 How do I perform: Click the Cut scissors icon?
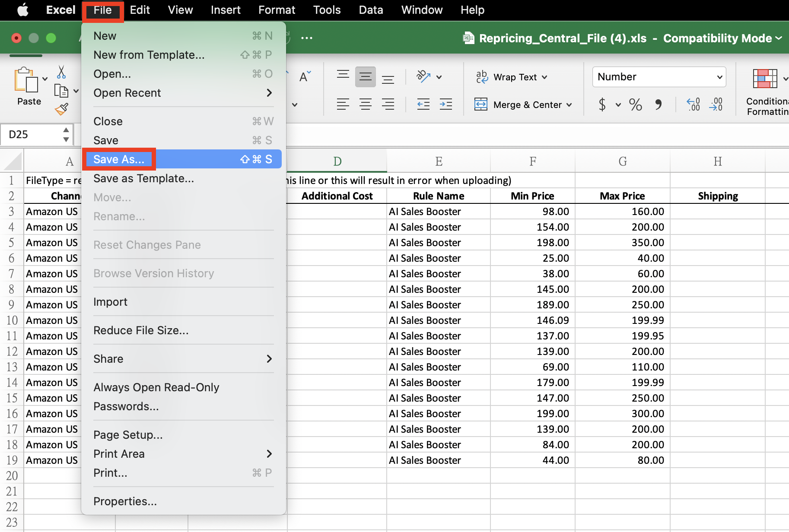click(61, 72)
